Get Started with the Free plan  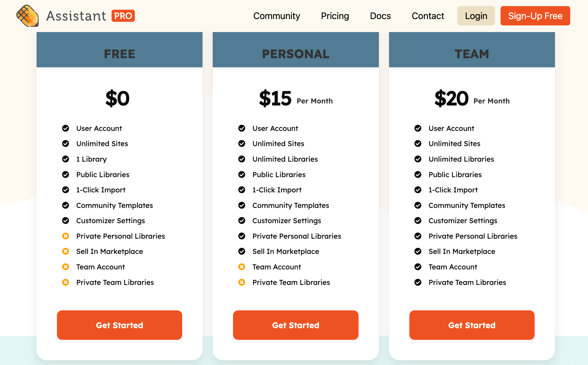[119, 325]
